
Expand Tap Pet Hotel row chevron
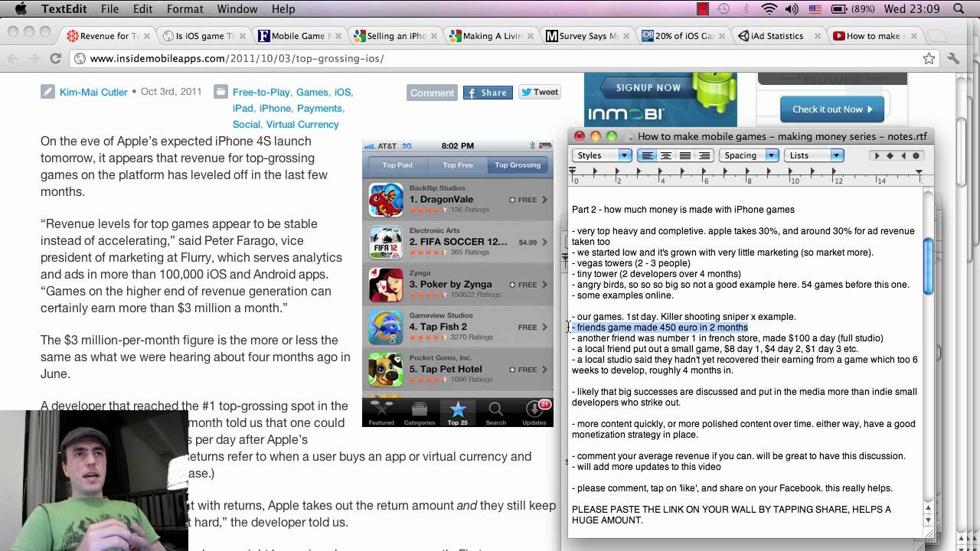544,369
